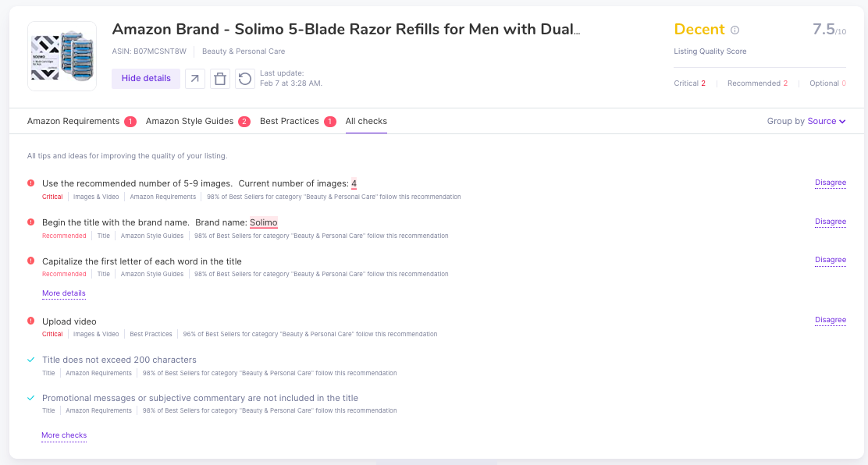Screen dimensions: 868x465
Task: Refresh listing with circular arrow icon
Action: 244,79
